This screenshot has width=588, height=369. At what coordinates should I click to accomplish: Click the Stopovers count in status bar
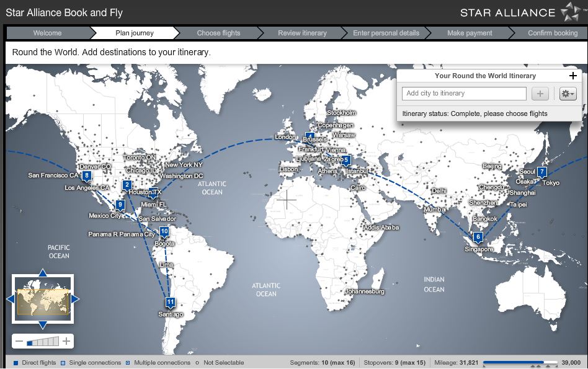(x=394, y=363)
